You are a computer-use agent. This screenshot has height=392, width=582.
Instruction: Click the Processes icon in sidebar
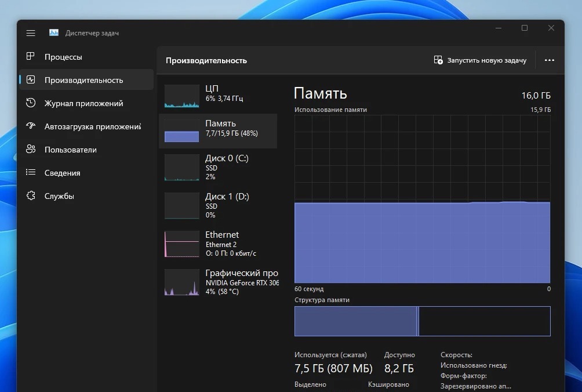pyautogui.click(x=31, y=57)
